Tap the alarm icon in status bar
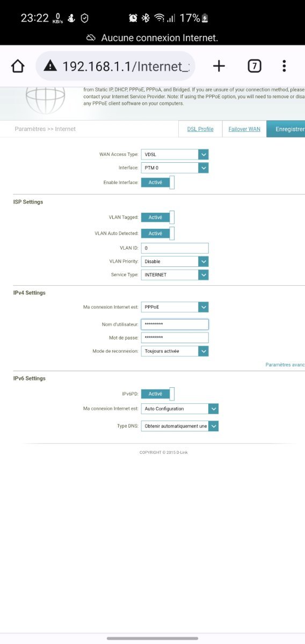 click(133, 18)
